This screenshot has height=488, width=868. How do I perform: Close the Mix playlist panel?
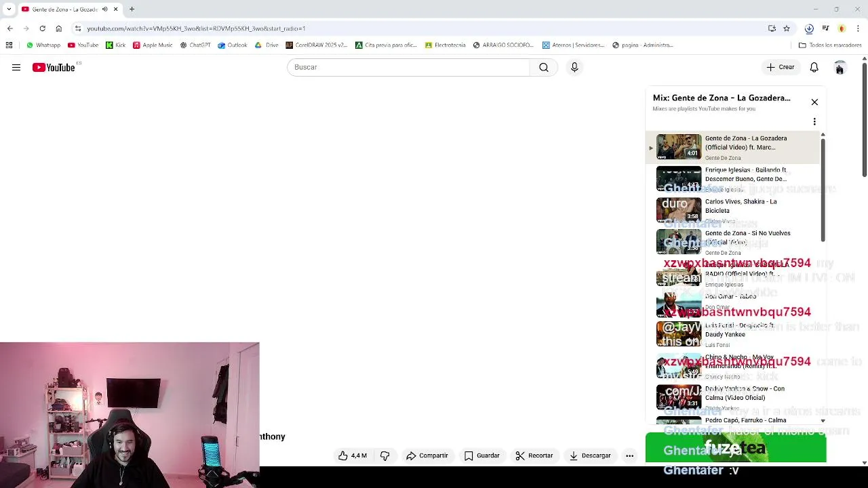coord(814,102)
